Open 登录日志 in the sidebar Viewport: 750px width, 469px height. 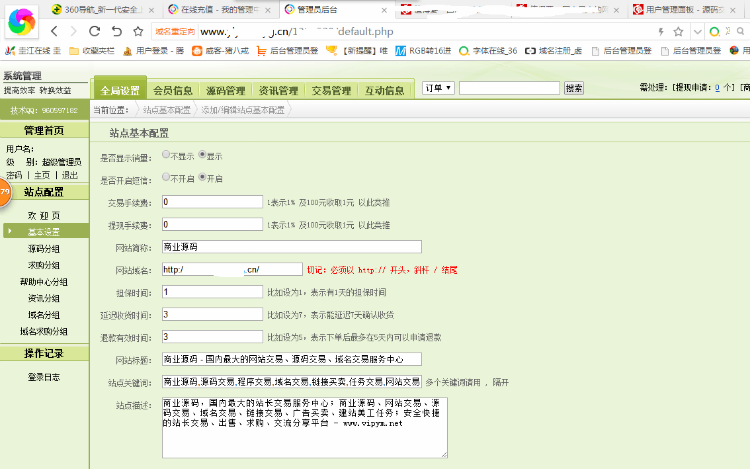(44, 377)
